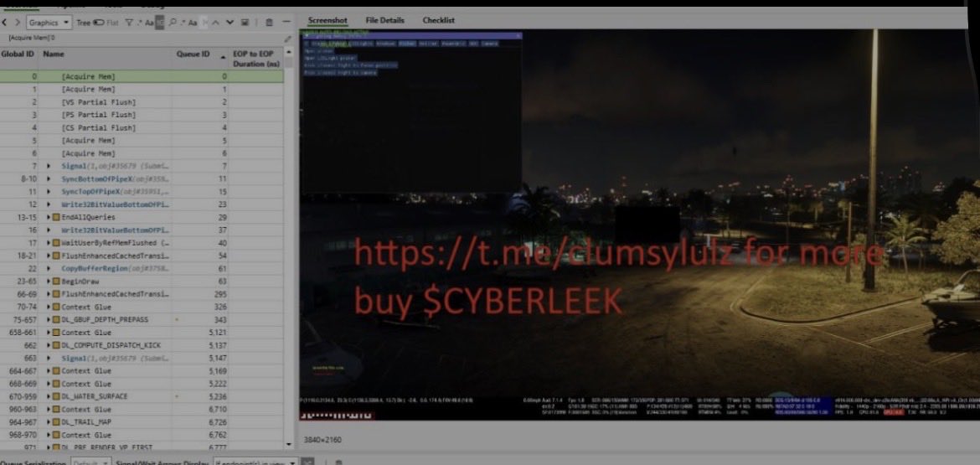Expand the WaitUserByRefMemFlushed row
Viewport: 980px width, 465px height.
[49, 243]
